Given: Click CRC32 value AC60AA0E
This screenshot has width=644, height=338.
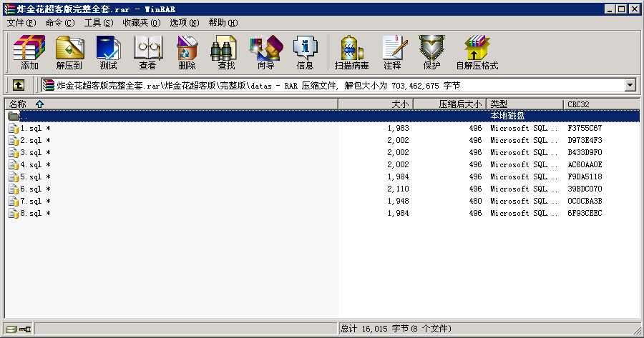Looking at the screenshot, I should 585,165.
